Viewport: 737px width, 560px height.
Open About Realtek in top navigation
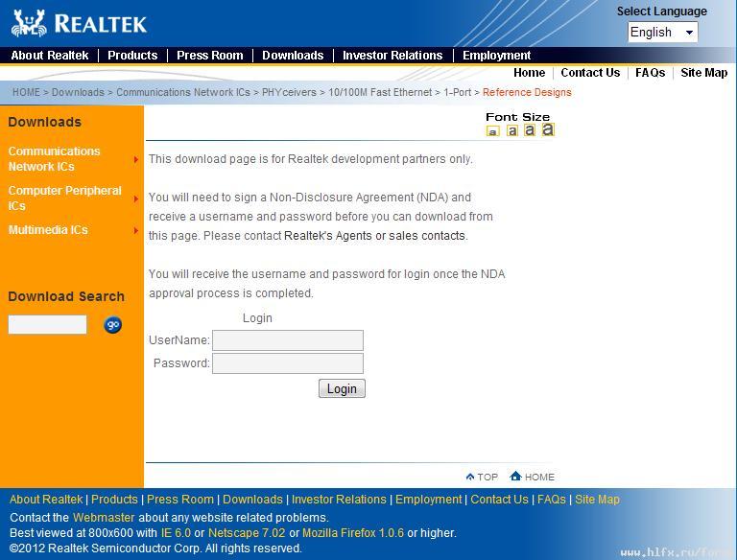49,56
